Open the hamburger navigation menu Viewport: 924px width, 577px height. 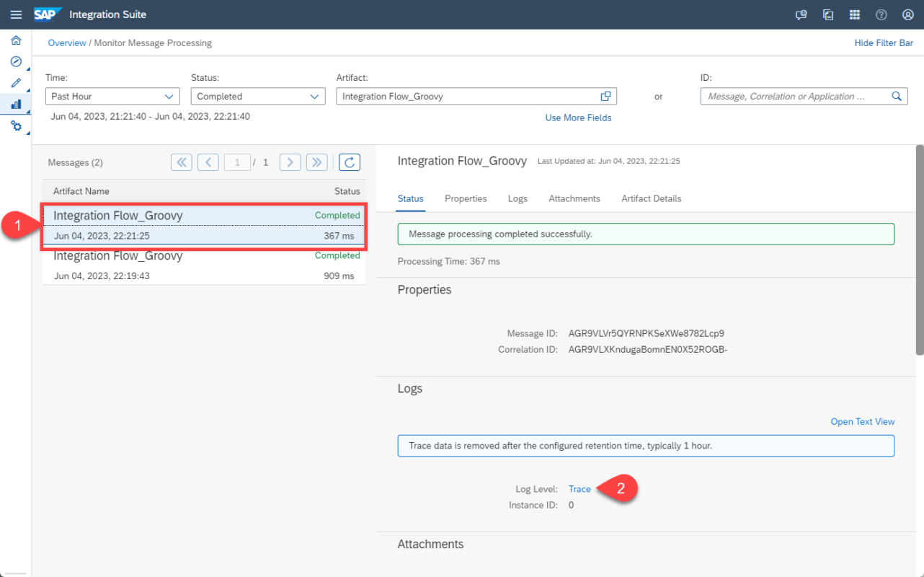[16, 14]
